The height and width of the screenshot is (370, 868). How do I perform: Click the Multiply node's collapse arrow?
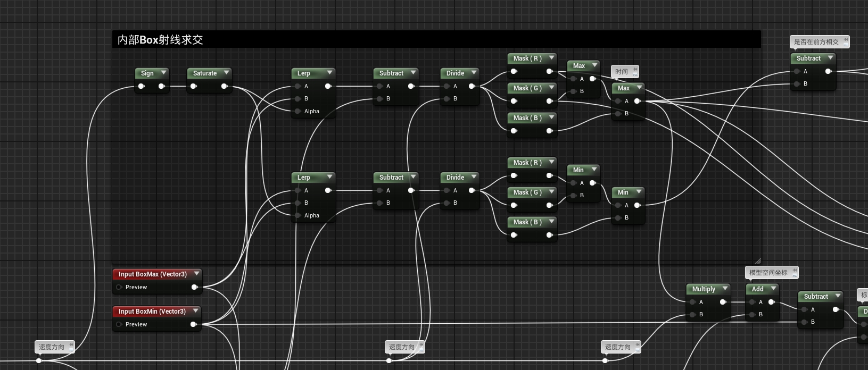point(724,288)
